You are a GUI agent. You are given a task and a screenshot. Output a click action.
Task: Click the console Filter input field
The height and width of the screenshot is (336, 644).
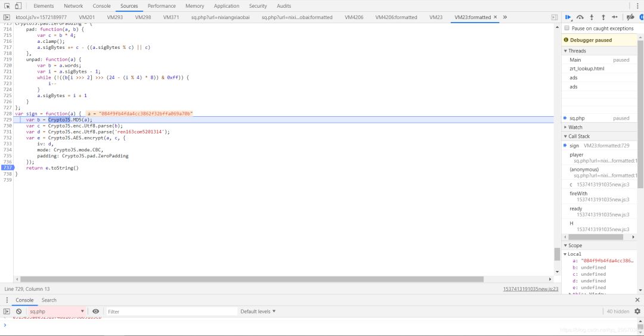point(170,312)
